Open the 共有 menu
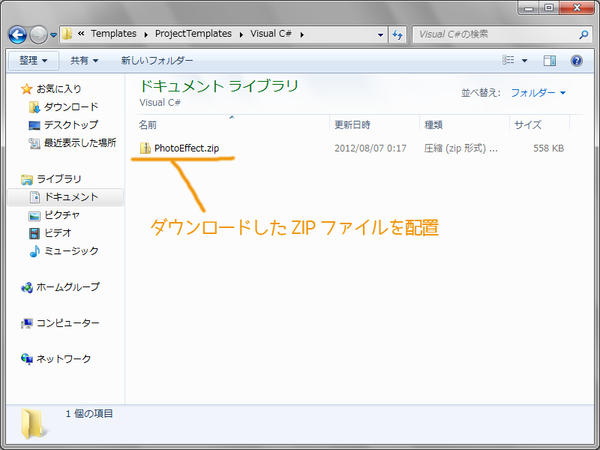 84,60
